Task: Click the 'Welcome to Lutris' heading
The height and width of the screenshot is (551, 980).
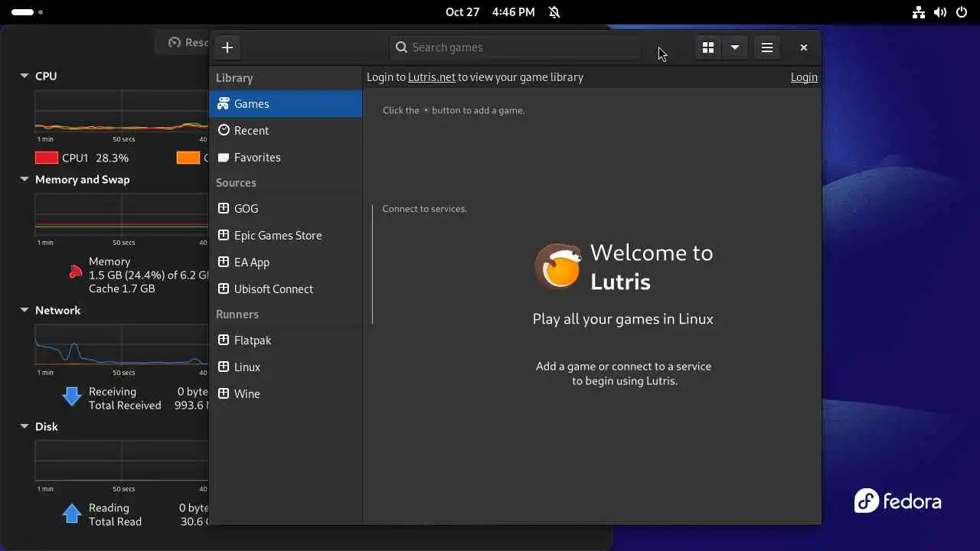Action: tap(652, 267)
